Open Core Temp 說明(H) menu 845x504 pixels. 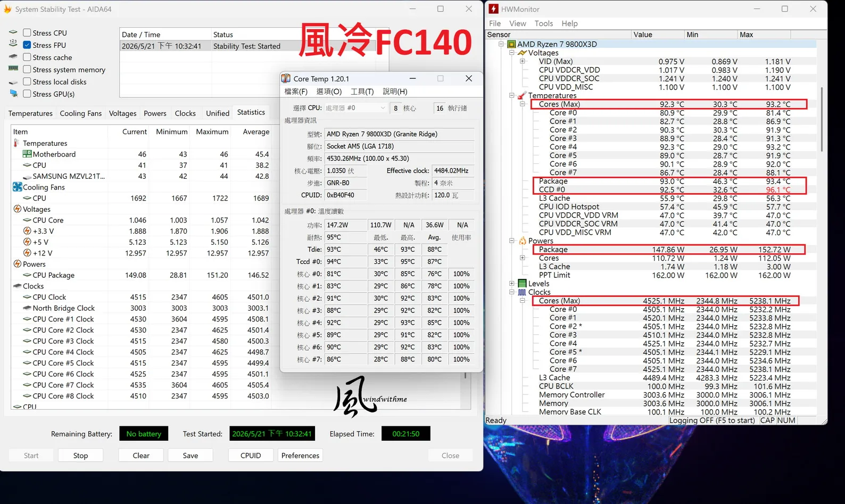point(395,92)
